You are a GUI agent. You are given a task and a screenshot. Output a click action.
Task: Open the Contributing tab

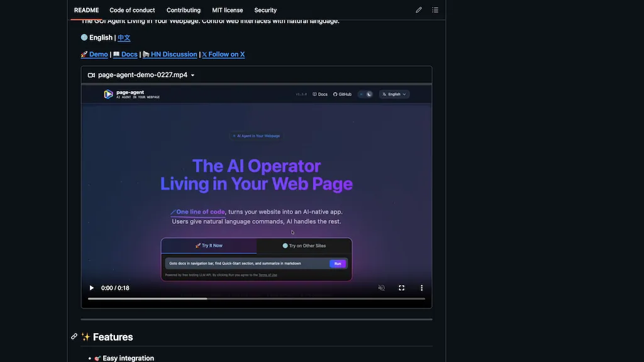[183, 10]
